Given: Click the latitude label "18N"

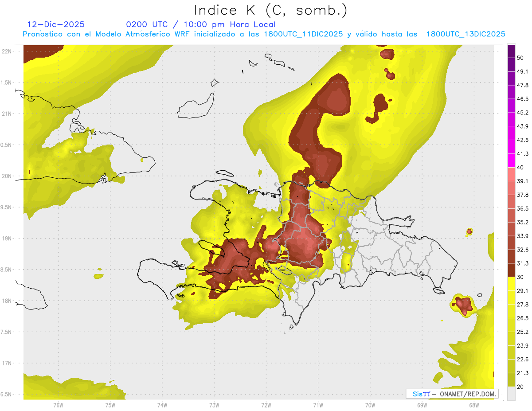Looking at the screenshot, I should point(7,301).
